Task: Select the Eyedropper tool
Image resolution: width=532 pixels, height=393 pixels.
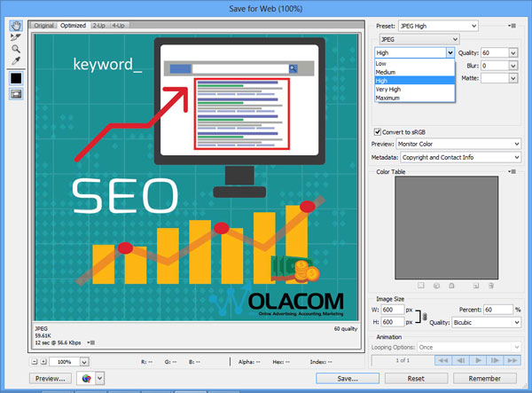Action: coord(16,60)
